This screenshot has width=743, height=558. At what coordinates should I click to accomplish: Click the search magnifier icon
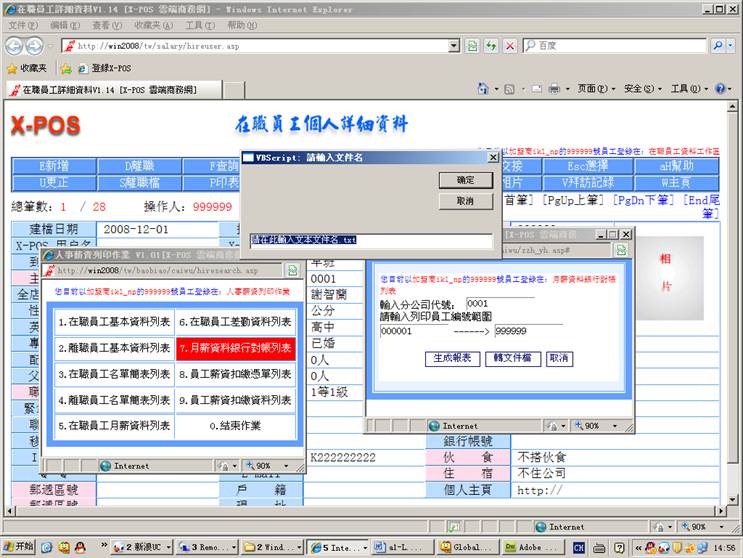click(x=719, y=46)
